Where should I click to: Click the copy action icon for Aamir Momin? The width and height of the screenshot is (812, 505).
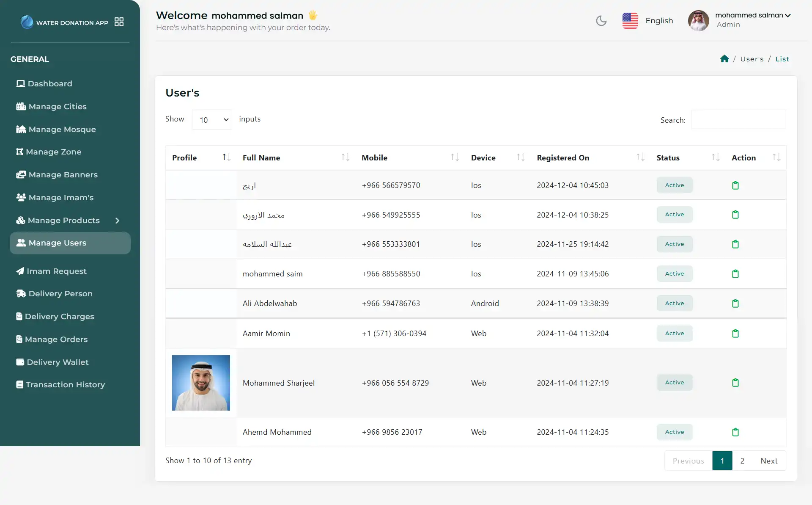(735, 333)
